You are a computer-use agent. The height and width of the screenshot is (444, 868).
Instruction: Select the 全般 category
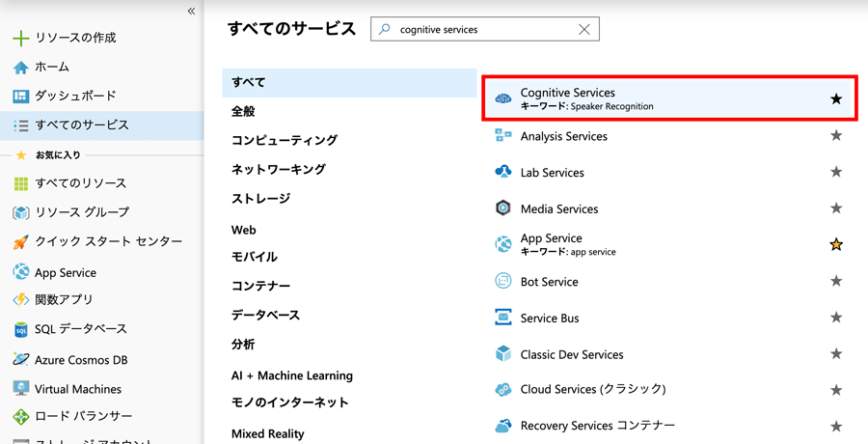[x=243, y=111]
